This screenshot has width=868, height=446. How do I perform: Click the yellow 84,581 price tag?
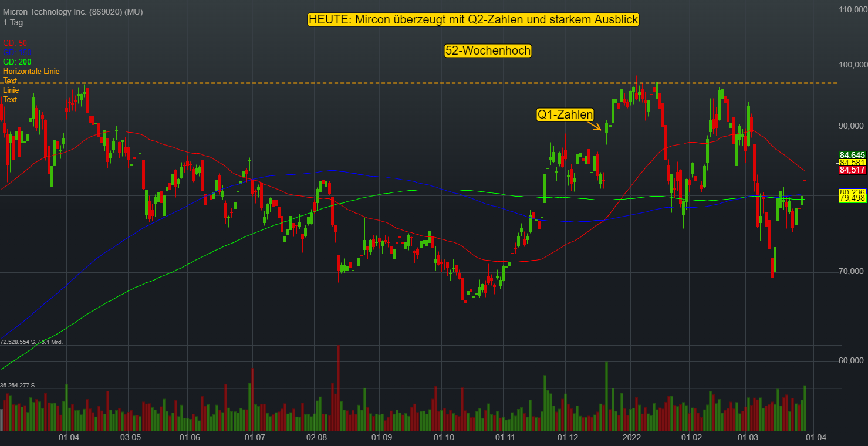[853, 163]
